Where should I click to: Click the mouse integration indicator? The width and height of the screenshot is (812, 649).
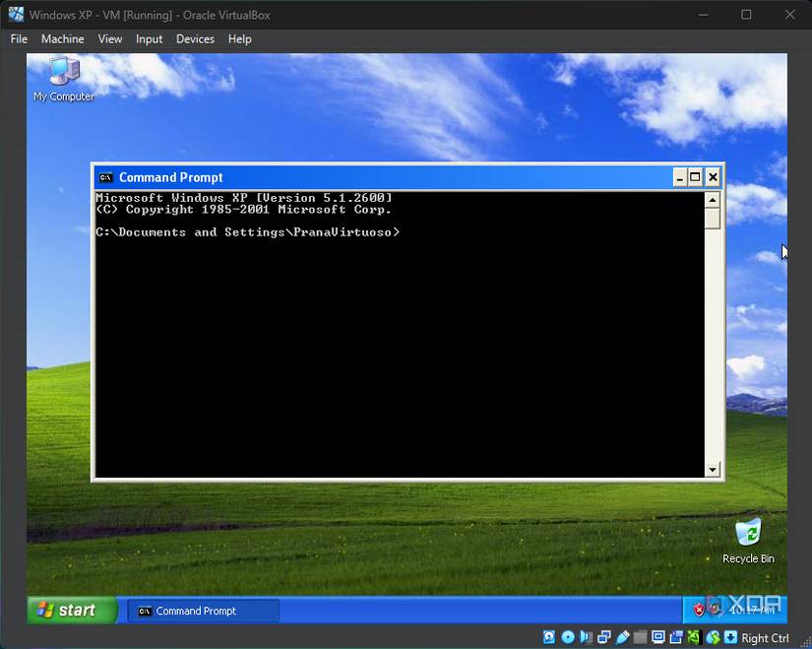tap(712, 637)
